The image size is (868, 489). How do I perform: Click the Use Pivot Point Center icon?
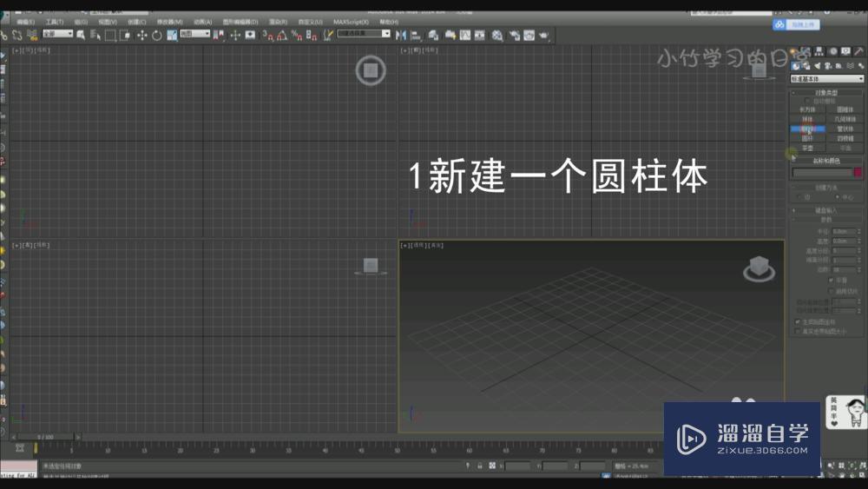pyautogui.click(x=220, y=36)
